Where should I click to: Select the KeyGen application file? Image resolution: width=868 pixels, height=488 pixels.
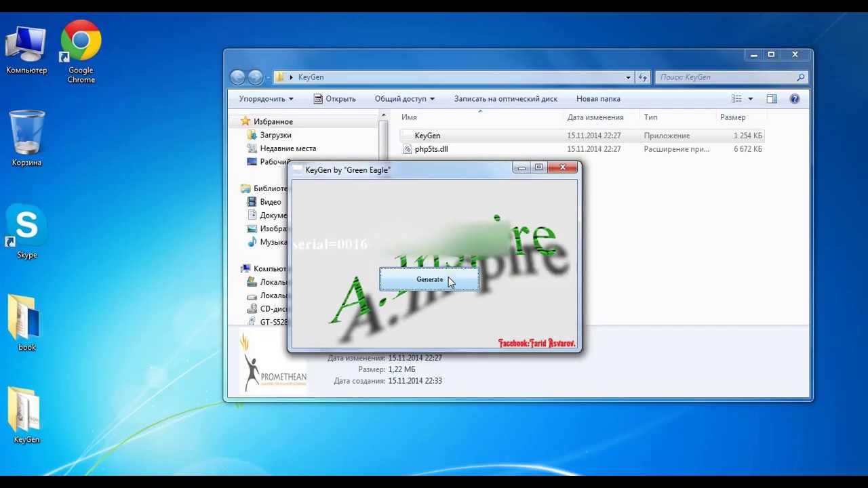click(x=582, y=136)
